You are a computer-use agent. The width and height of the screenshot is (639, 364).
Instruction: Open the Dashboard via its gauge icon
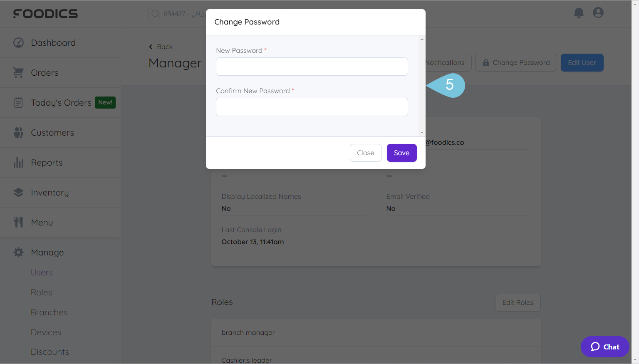coord(19,42)
